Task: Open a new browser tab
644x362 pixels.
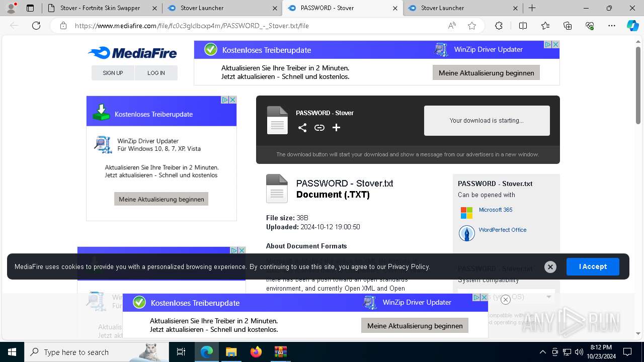Action: click(532, 8)
